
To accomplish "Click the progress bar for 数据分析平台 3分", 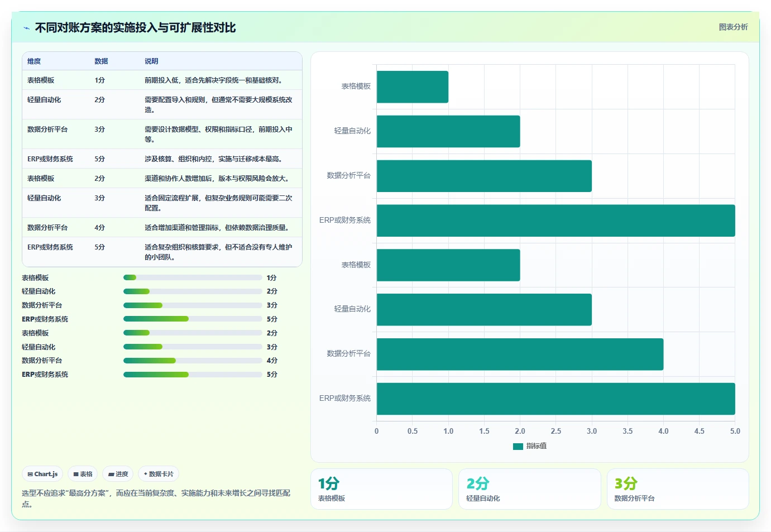I will (x=193, y=305).
